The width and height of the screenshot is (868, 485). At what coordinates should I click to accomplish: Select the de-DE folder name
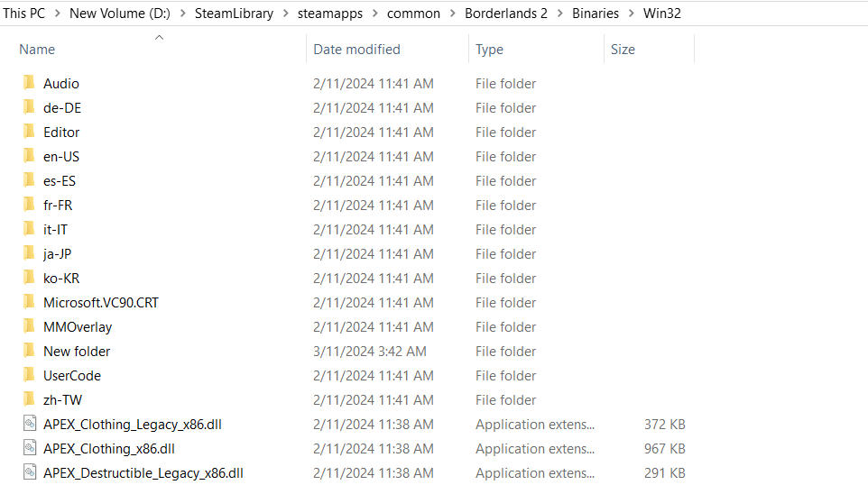pos(62,108)
